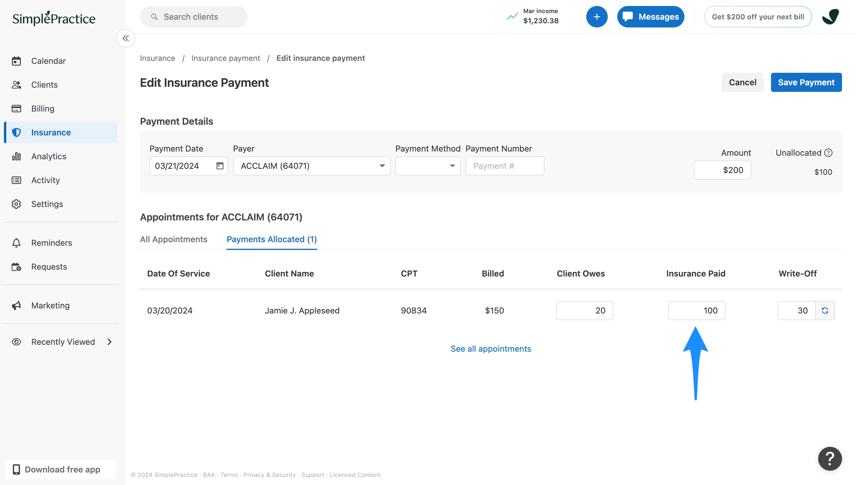Open the Terms footer link
Viewport: 868px width, 485px height.
click(229, 475)
